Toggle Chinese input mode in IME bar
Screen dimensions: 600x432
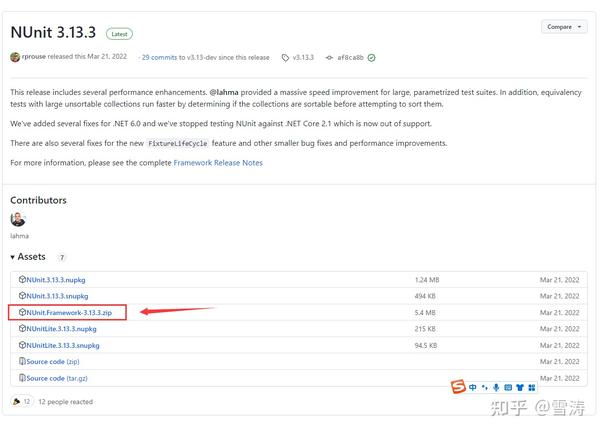pyautogui.click(x=472, y=387)
